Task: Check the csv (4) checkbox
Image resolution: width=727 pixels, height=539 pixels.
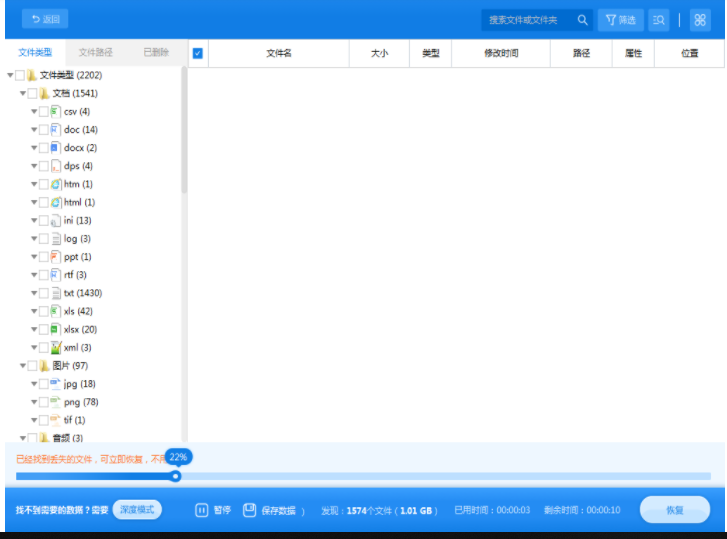Action: pyautogui.click(x=43, y=112)
